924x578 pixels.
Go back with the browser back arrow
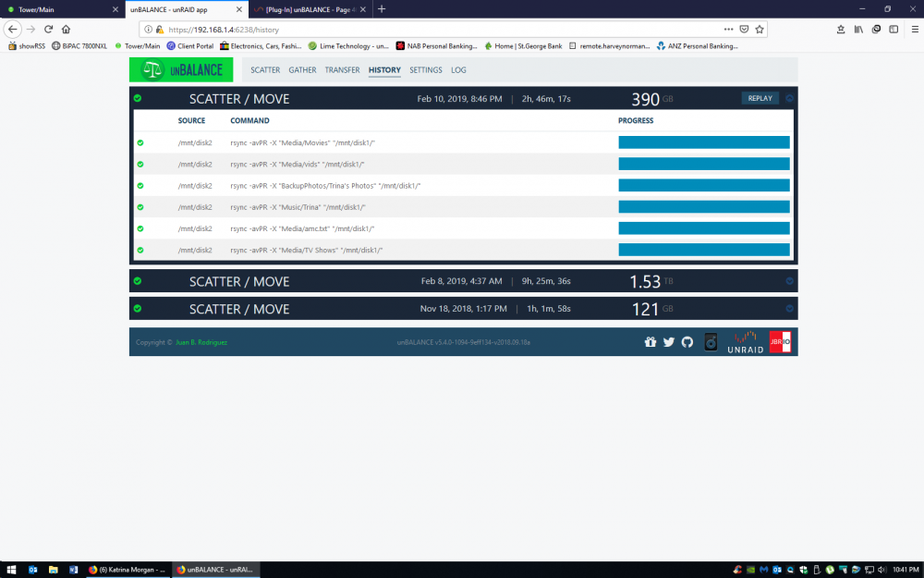pyautogui.click(x=12, y=30)
